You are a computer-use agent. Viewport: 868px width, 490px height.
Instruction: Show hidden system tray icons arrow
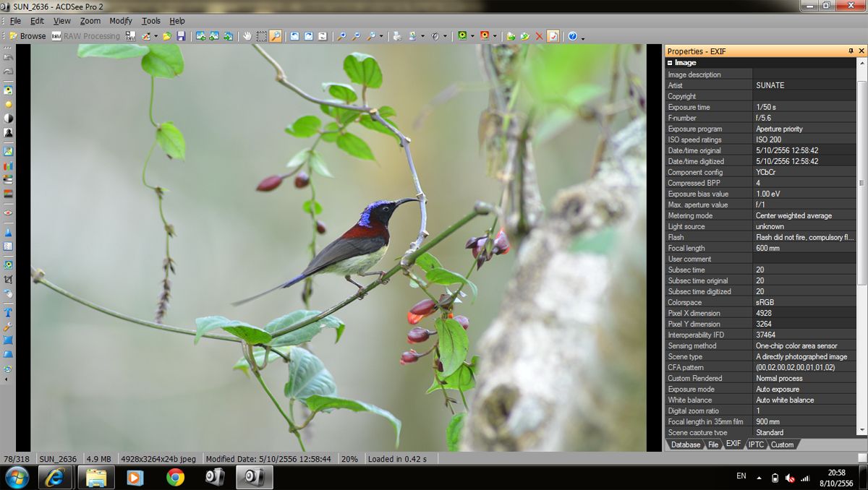click(759, 478)
